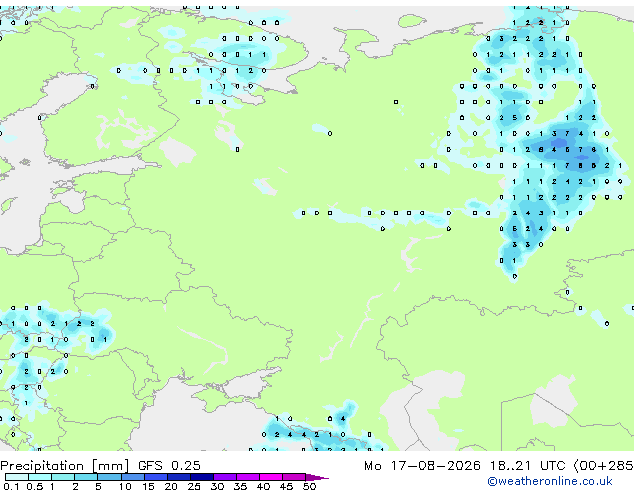The image size is (634, 490).
Task: Click the "GFS 0.25" model label
Action: coord(169,465)
